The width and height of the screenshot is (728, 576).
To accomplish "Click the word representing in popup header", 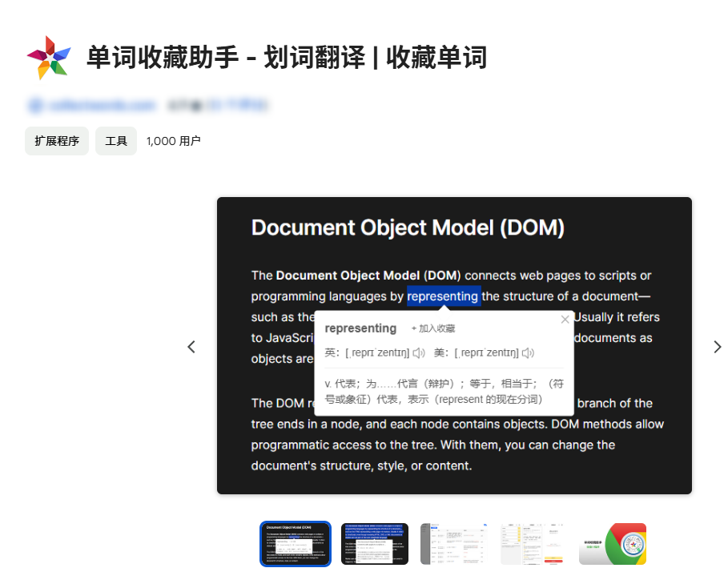I will click(x=360, y=328).
